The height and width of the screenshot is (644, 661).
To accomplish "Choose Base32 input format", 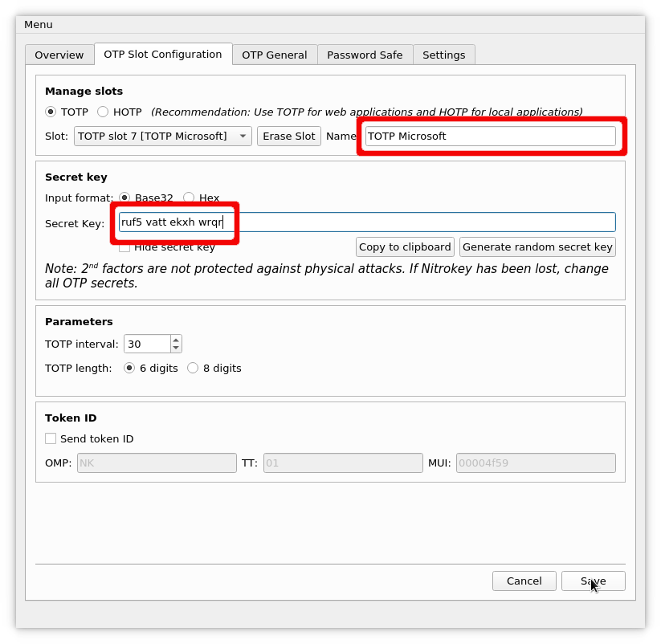I will point(124,198).
